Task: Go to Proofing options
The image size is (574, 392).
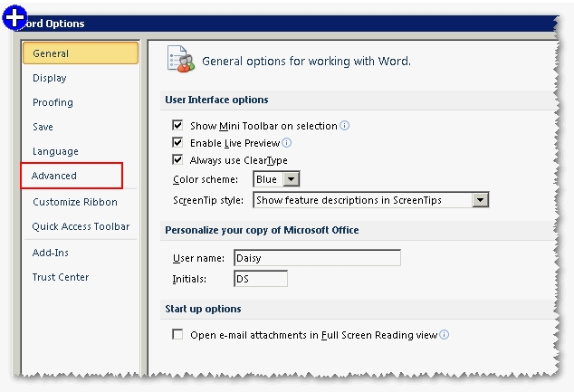Action: (53, 102)
